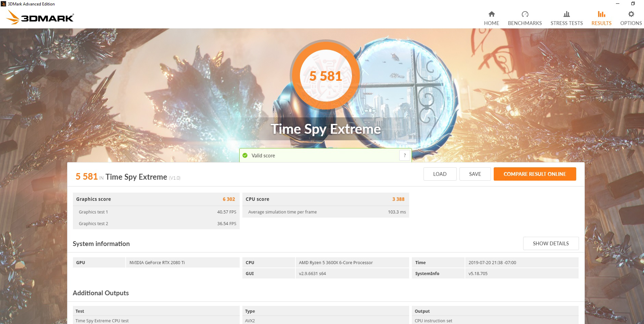Screen dimensions: 644x324
Task: Switch to the RESULTS tab label
Action: pos(602,23)
